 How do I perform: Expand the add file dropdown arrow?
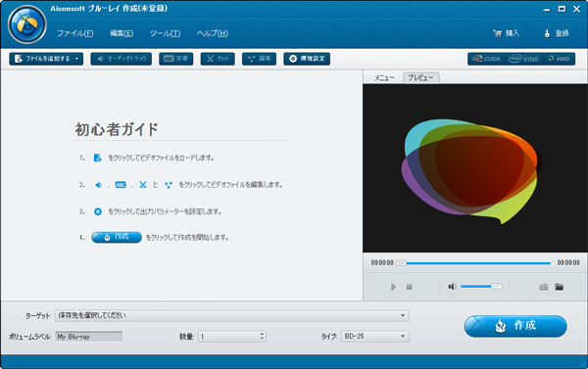click(76, 59)
